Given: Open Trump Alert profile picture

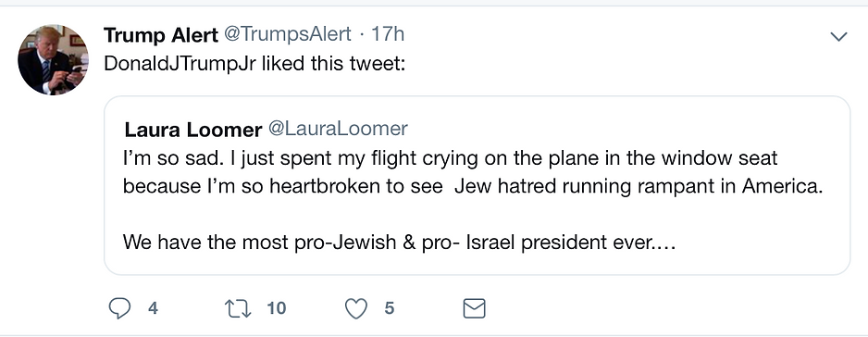Looking at the screenshot, I should pos(53,60).
